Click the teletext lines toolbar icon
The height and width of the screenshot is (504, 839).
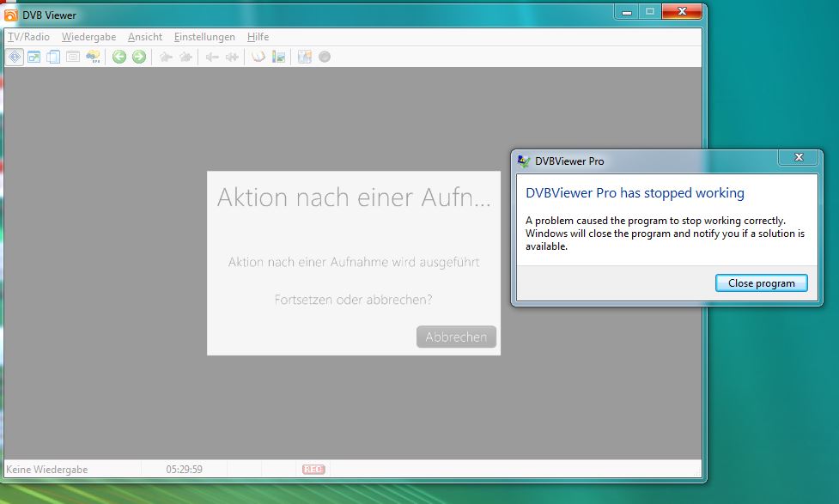point(73,58)
